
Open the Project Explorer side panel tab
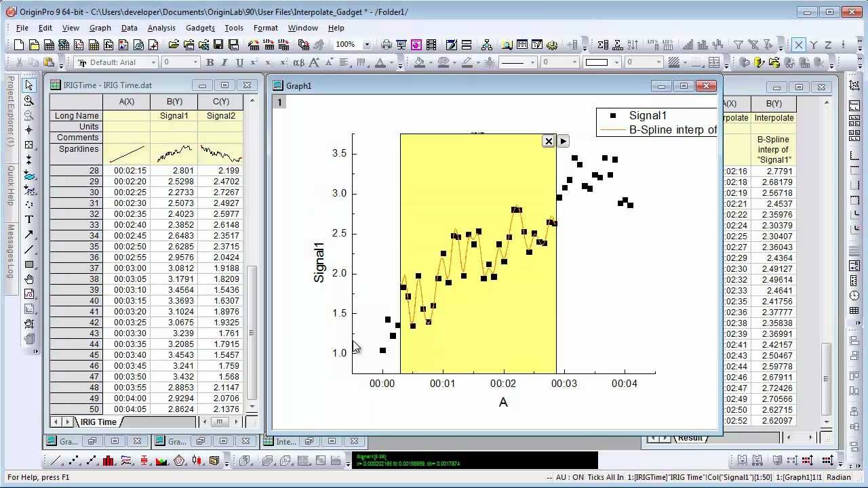tap(10, 111)
